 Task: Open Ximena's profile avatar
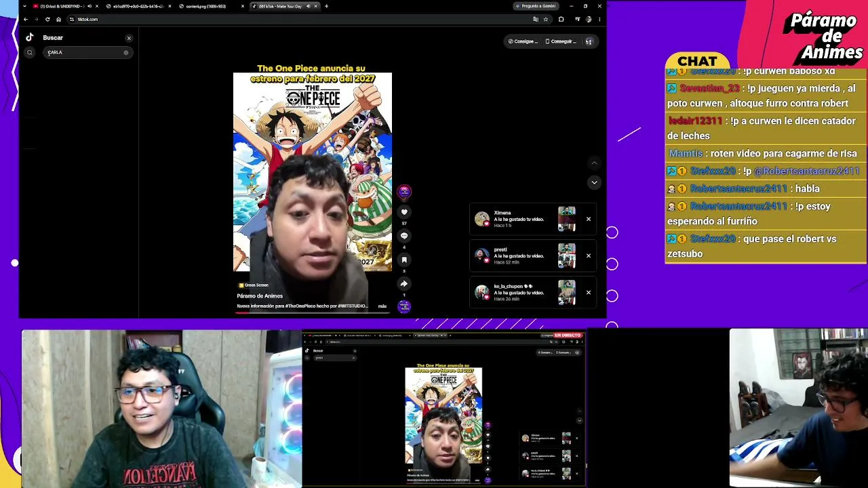482,219
